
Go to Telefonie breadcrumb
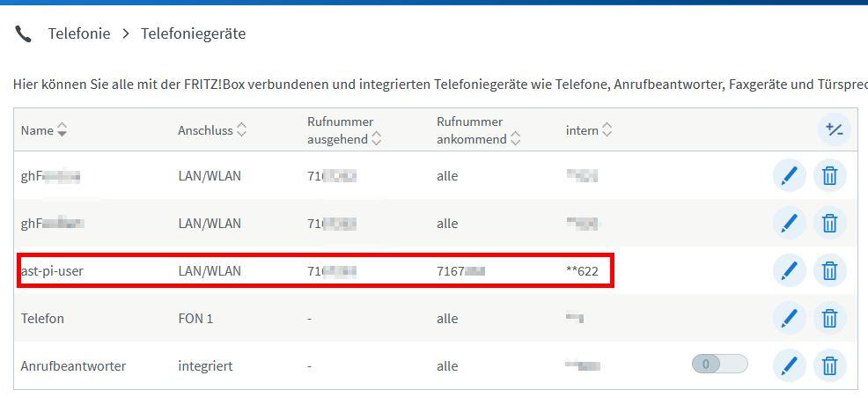(79, 34)
